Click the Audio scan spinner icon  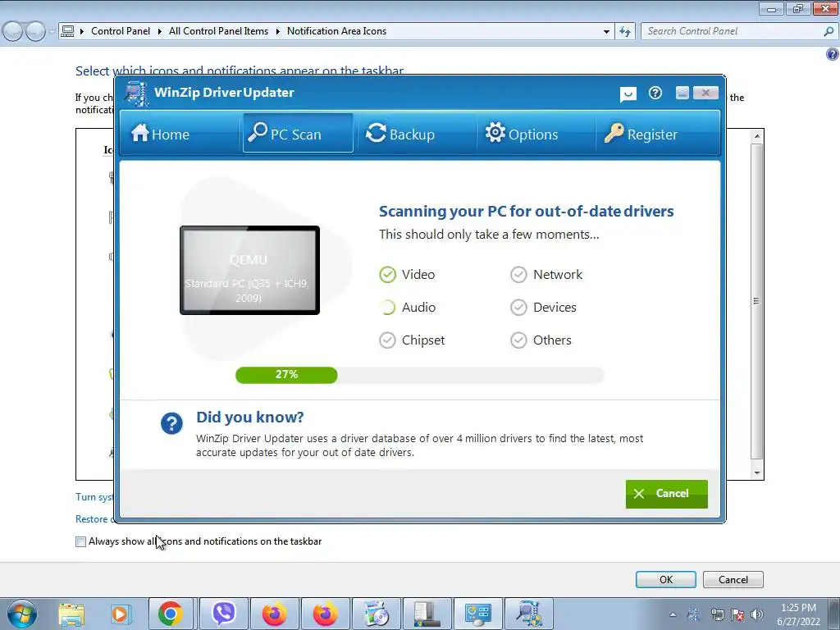(x=387, y=308)
